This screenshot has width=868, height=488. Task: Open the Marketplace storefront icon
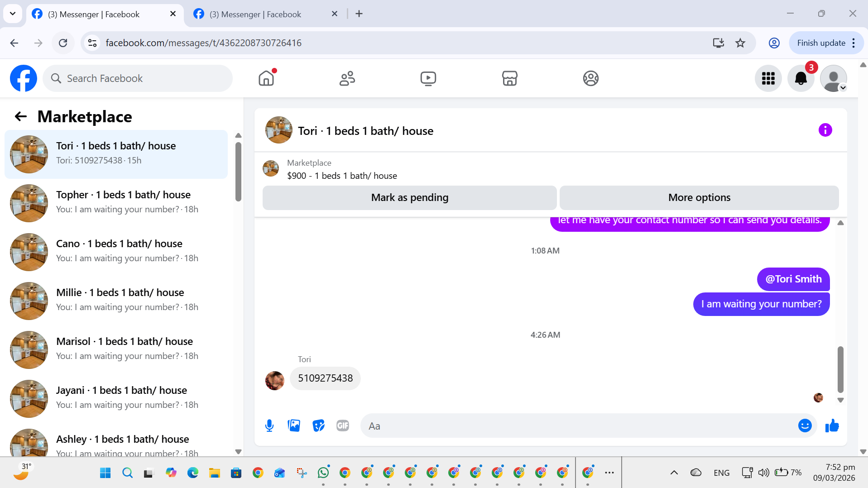pos(509,78)
